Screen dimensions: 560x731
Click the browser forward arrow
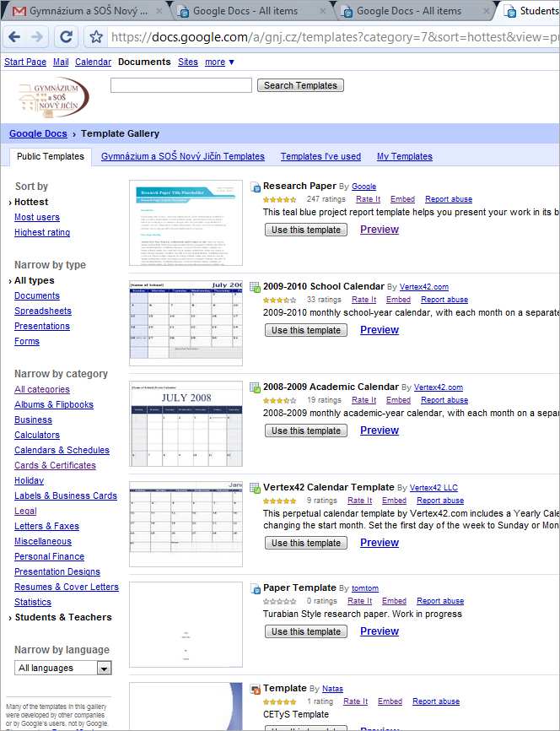(x=37, y=37)
